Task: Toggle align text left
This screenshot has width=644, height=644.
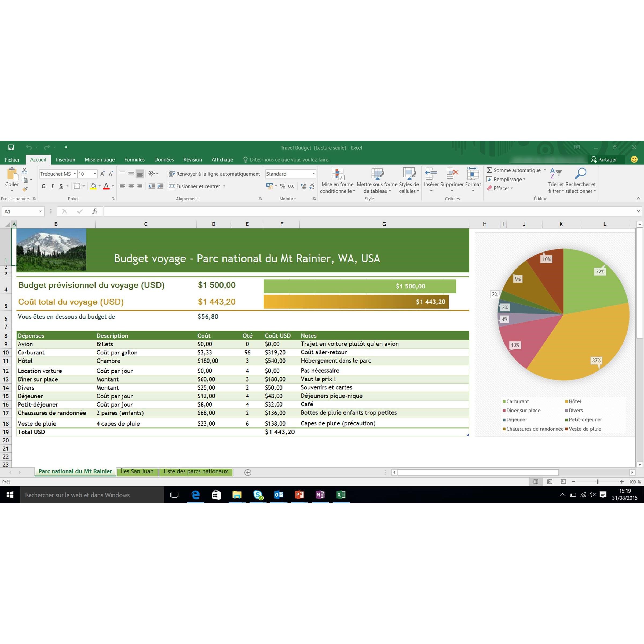Action: tap(122, 186)
